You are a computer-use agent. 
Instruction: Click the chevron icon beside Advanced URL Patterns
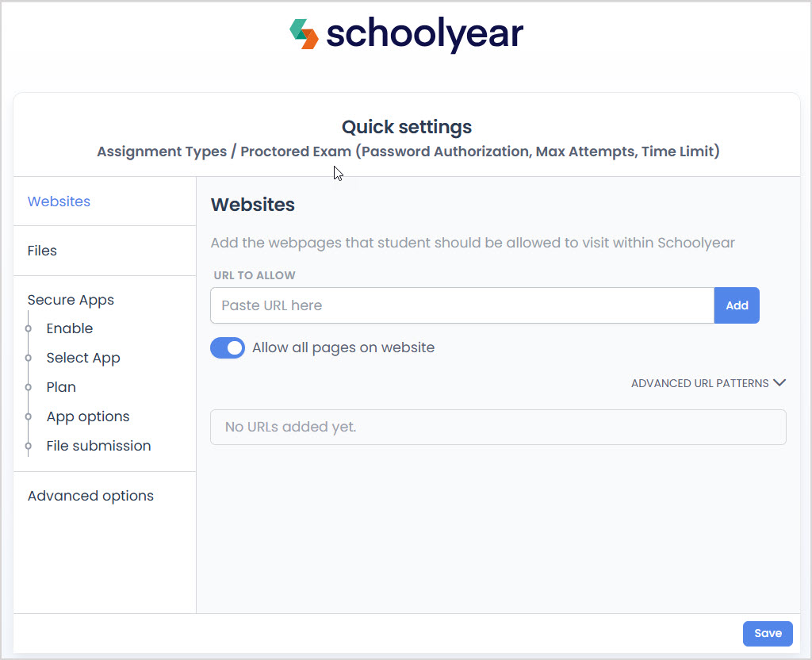click(x=779, y=382)
